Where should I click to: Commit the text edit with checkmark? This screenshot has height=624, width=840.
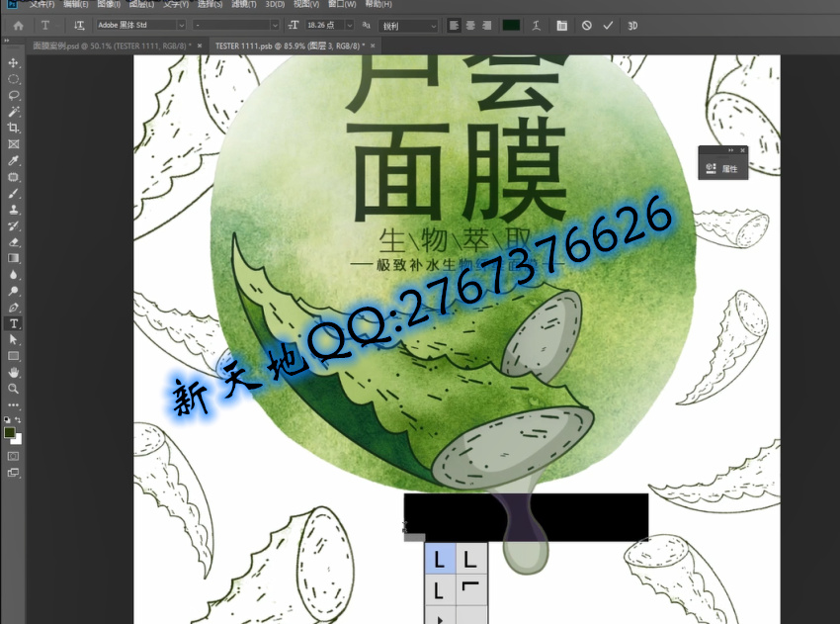608,25
